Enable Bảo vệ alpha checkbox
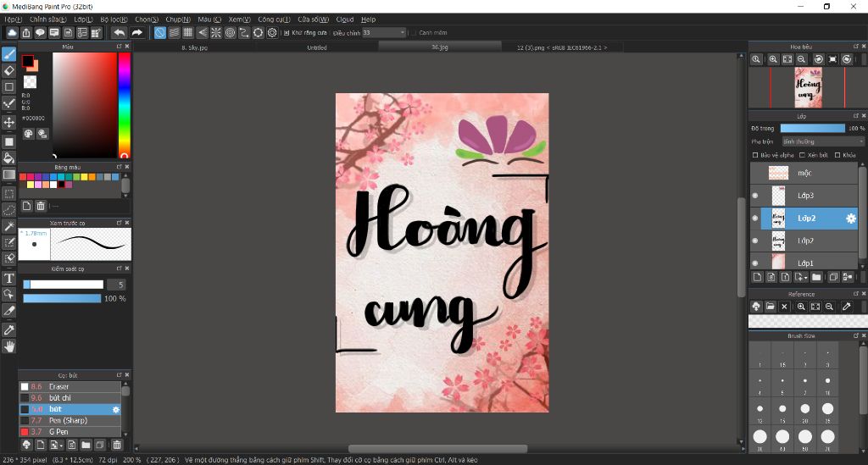 tap(755, 155)
